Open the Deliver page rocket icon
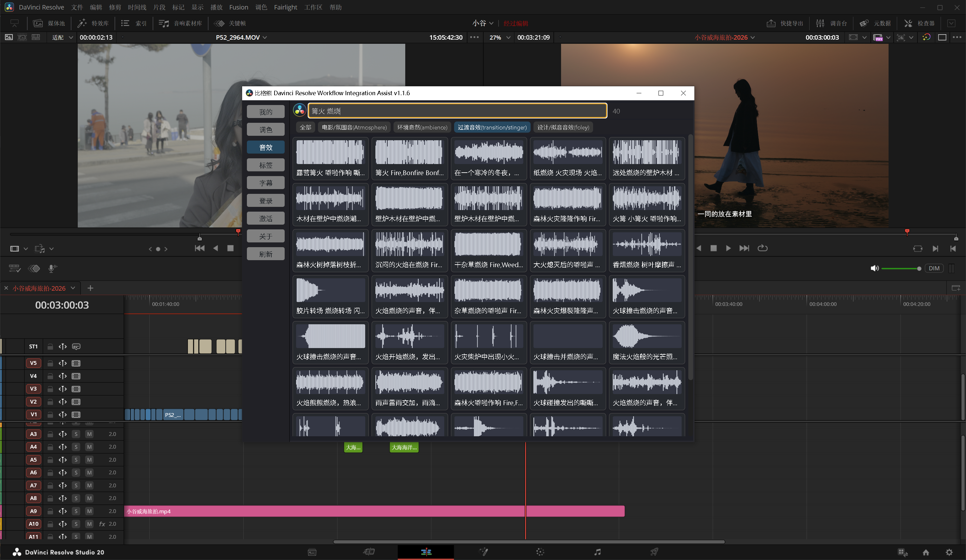966x560 pixels. pos(654,552)
